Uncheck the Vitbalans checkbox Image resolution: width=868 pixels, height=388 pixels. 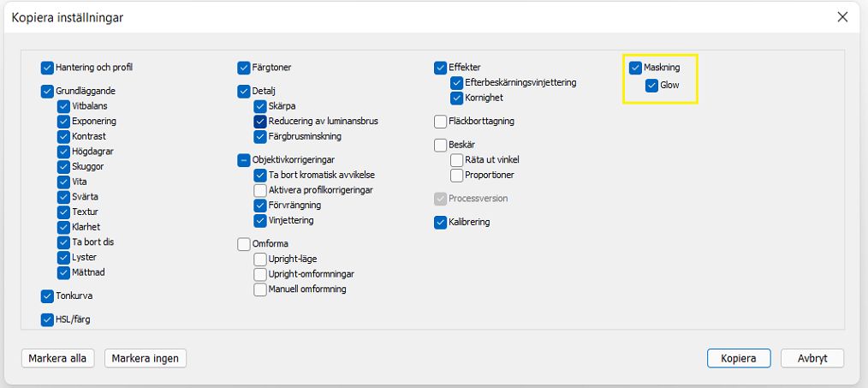coord(64,106)
